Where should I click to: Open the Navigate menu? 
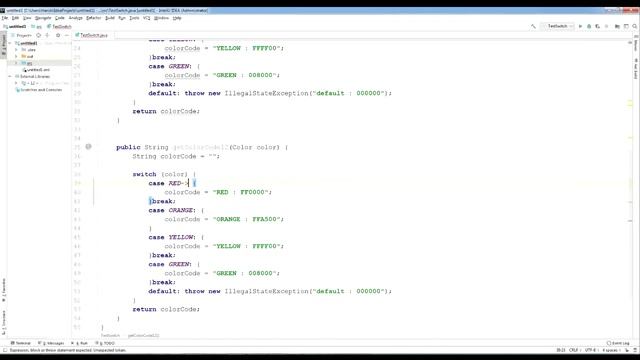(43, 18)
